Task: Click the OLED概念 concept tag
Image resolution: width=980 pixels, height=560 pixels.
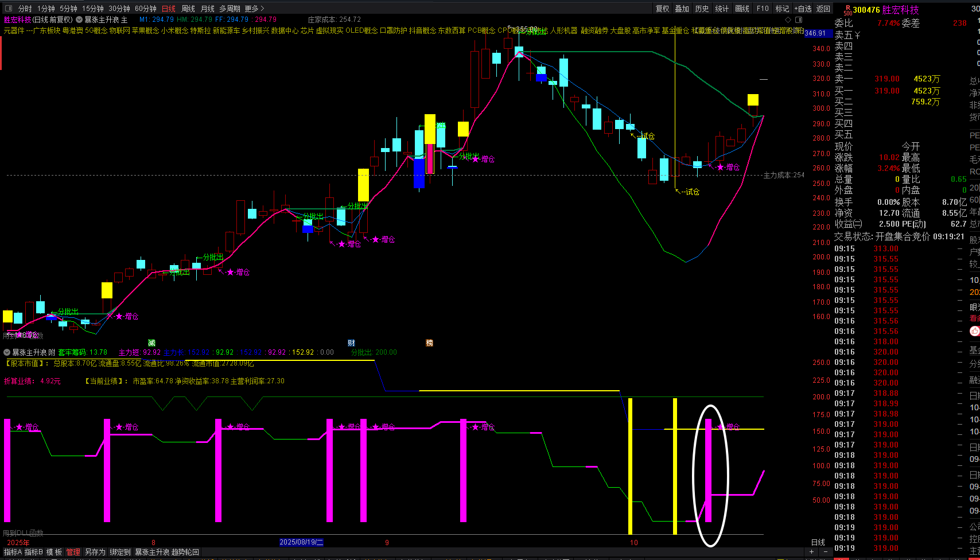Action: 361,30
